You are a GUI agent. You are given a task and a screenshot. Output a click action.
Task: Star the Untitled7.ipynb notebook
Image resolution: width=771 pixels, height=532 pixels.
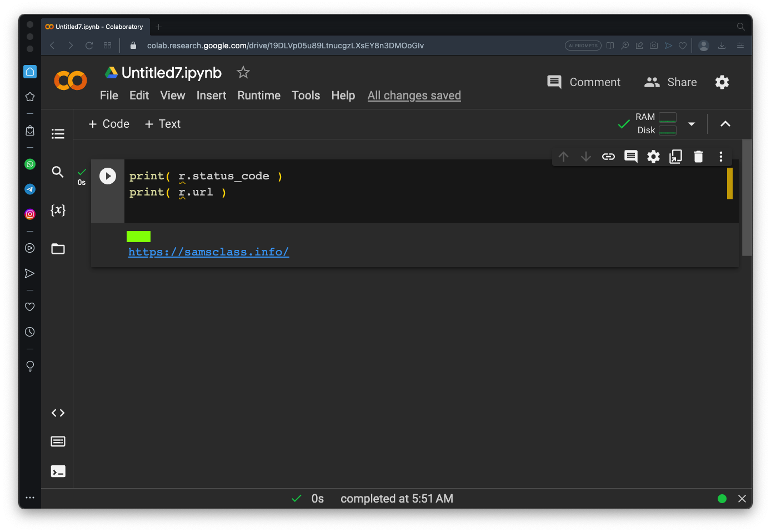click(243, 72)
